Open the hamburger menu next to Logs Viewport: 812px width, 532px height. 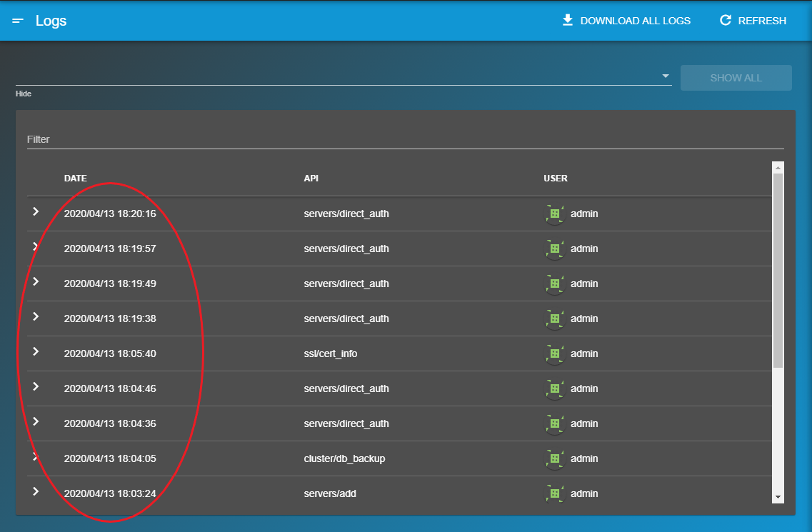click(x=18, y=21)
